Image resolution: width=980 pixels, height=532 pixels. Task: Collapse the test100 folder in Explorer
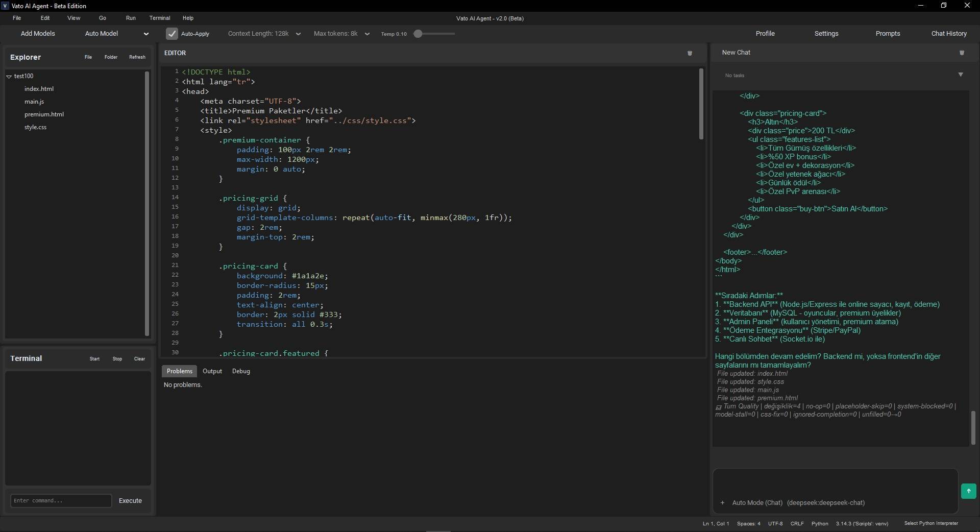(9, 76)
